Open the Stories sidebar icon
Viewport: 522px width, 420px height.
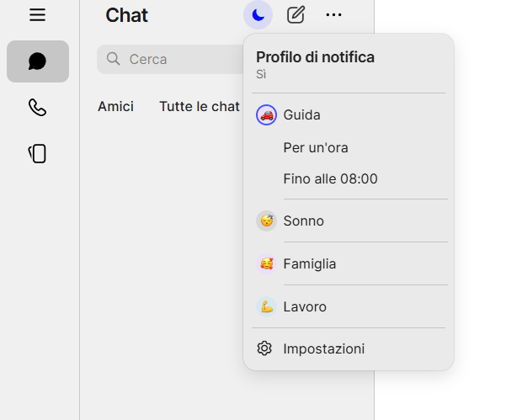pyautogui.click(x=37, y=153)
